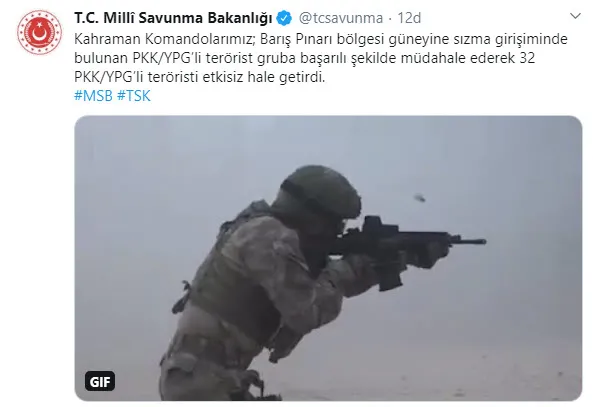Open the #TSK hashtag

[x=134, y=96]
